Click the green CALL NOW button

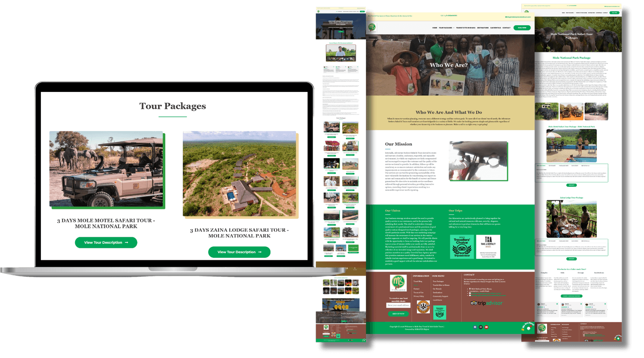[522, 28]
